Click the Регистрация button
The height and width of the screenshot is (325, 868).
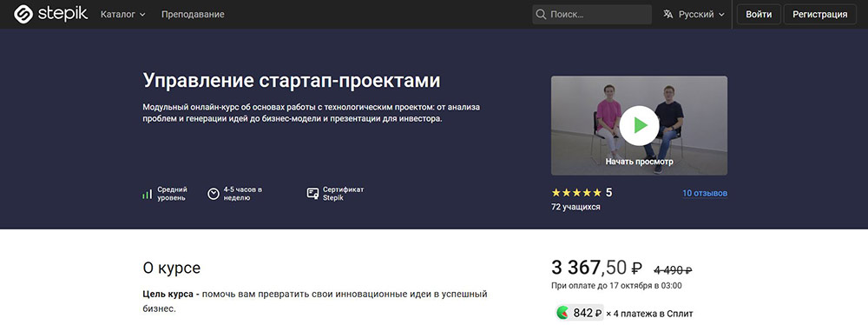(x=820, y=15)
